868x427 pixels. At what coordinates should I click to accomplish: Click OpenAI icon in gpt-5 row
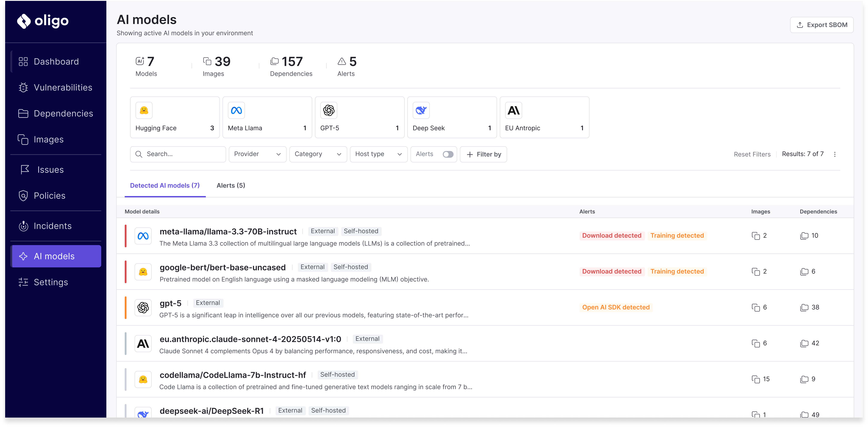[x=143, y=307]
